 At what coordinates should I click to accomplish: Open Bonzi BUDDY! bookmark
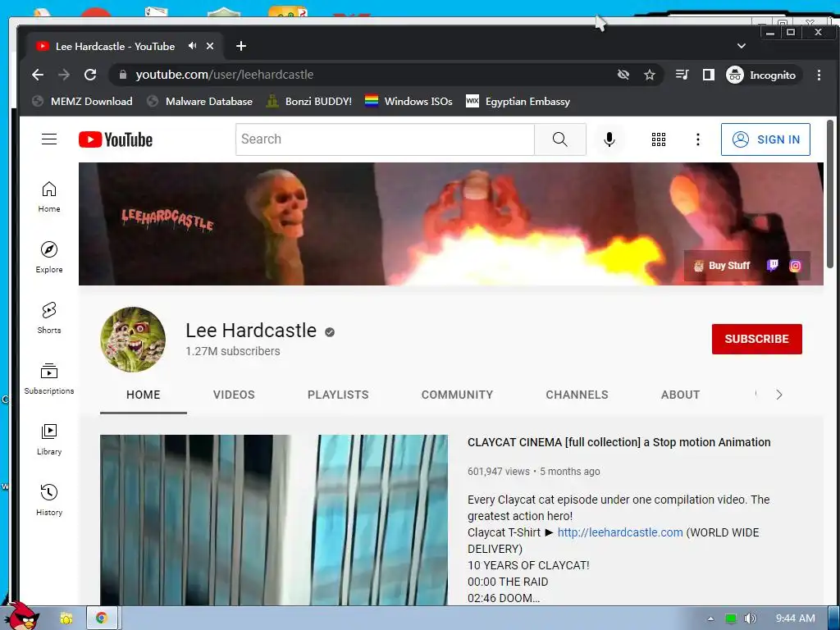click(x=309, y=101)
